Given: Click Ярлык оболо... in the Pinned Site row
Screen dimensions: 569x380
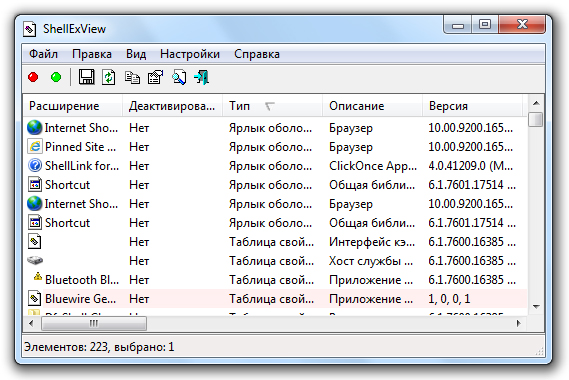Looking at the screenshot, I should (270, 147).
